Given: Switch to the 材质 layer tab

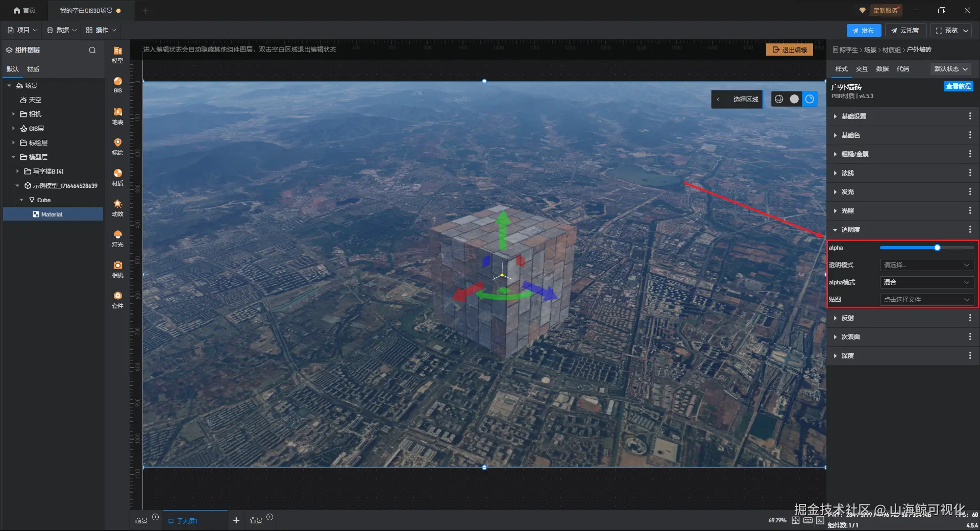Looking at the screenshot, I should (x=33, y=69).
